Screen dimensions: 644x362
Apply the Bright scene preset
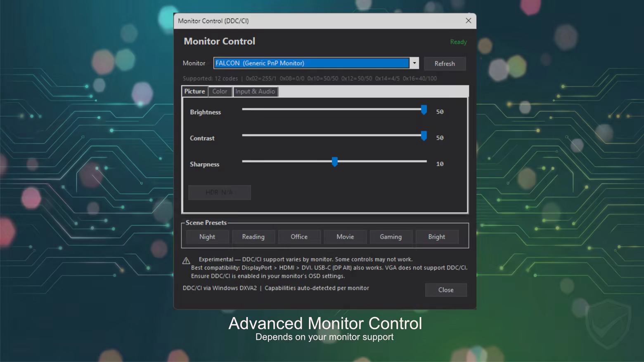(436, 237)
